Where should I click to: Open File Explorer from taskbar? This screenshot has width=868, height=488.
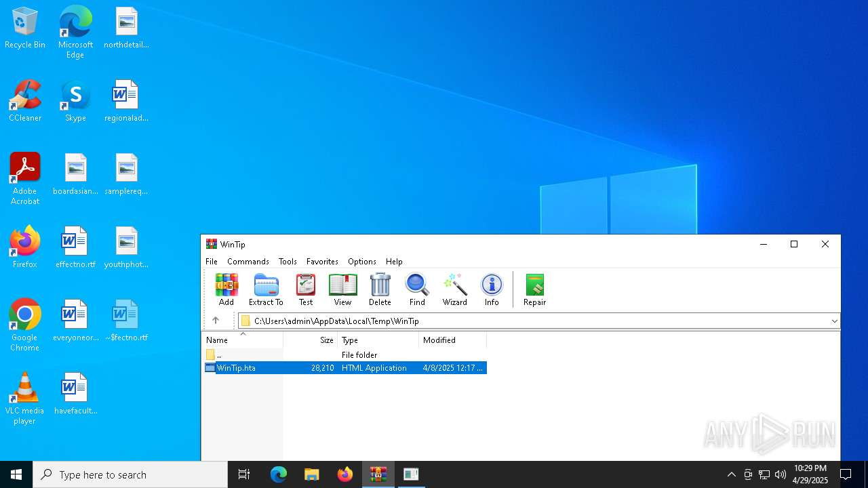311,474
